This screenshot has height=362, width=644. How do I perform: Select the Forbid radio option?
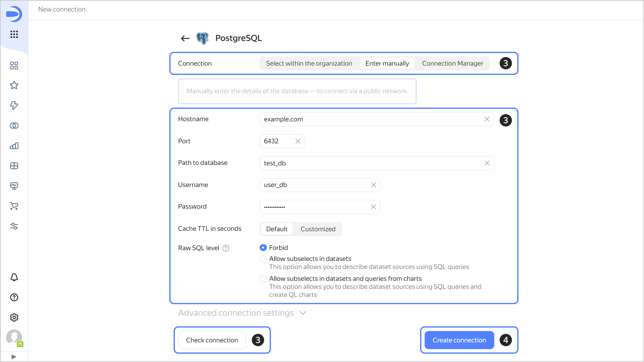pyautogui.click(x=263, y=248)
